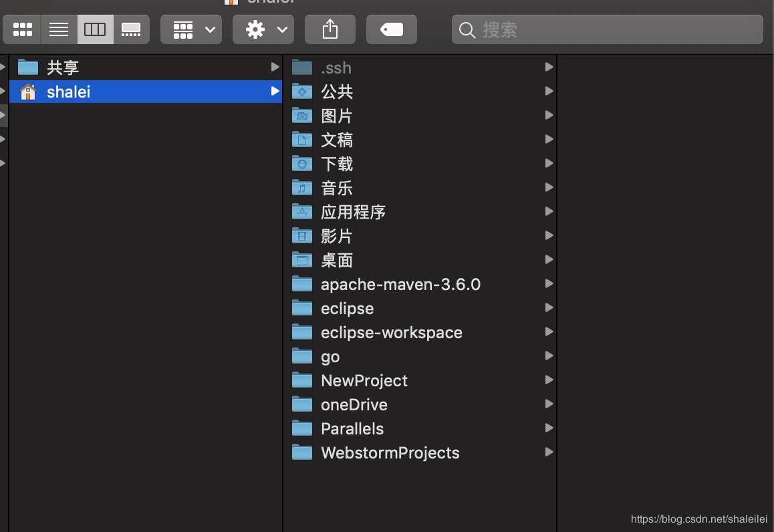Click the go folder name
This screenshot has height=532, width=774.
(330, 358)
